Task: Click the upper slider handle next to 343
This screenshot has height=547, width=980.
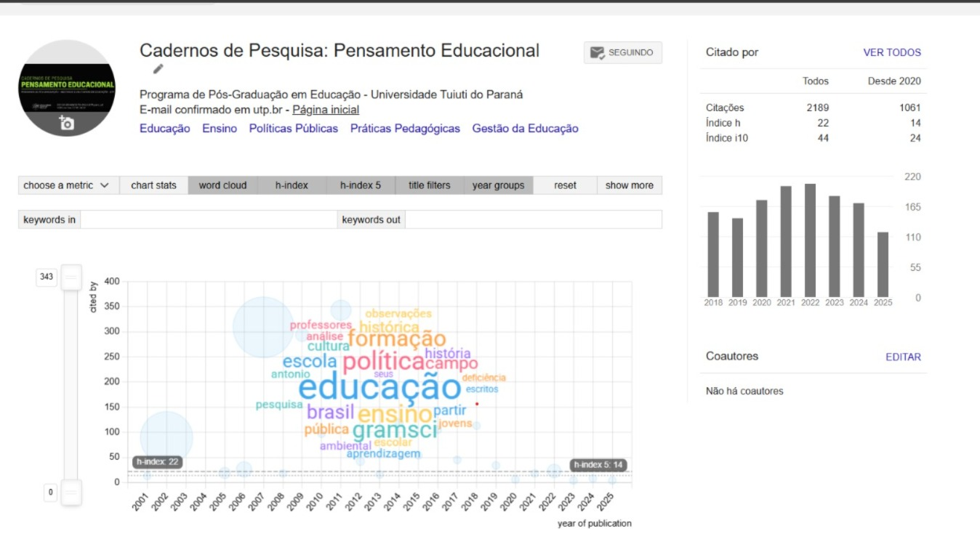Action: (71, 277)
